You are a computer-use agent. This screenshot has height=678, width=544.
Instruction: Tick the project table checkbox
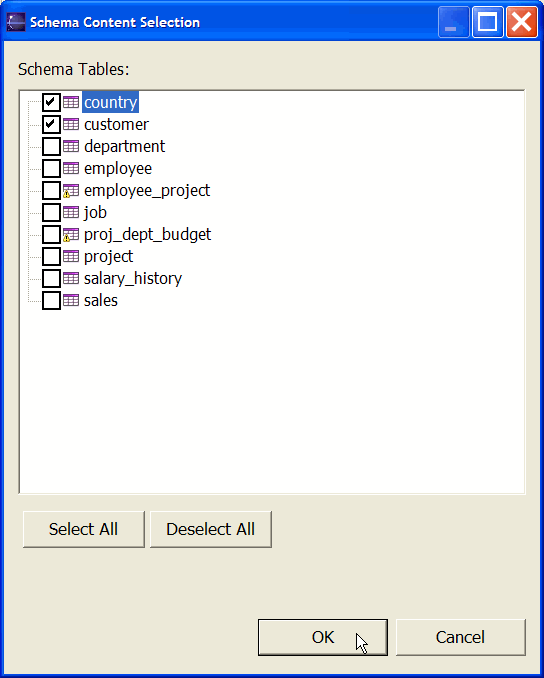51,256
